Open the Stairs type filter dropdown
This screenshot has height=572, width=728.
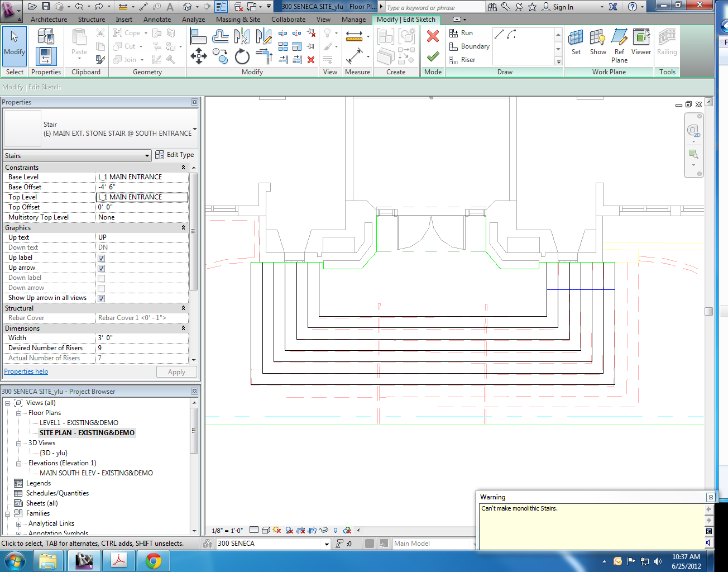(147, 156)
